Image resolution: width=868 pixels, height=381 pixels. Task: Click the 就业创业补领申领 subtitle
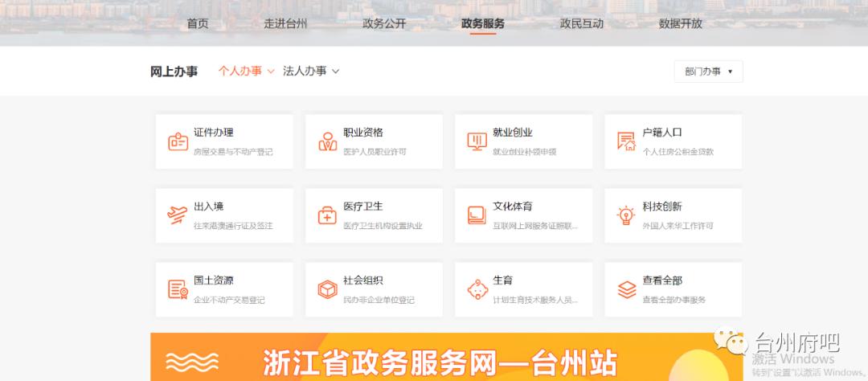tap(524, 152)
